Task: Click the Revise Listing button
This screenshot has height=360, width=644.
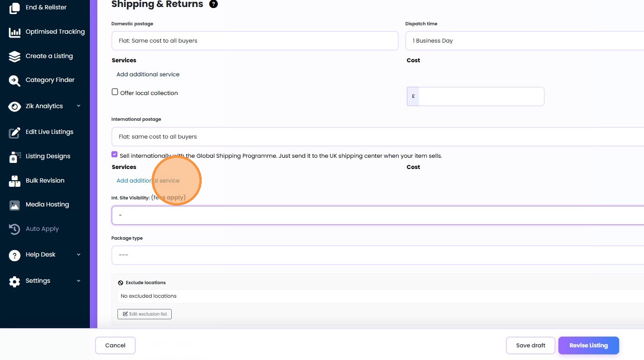Action: pyautogui.click(x=588, y=345)
